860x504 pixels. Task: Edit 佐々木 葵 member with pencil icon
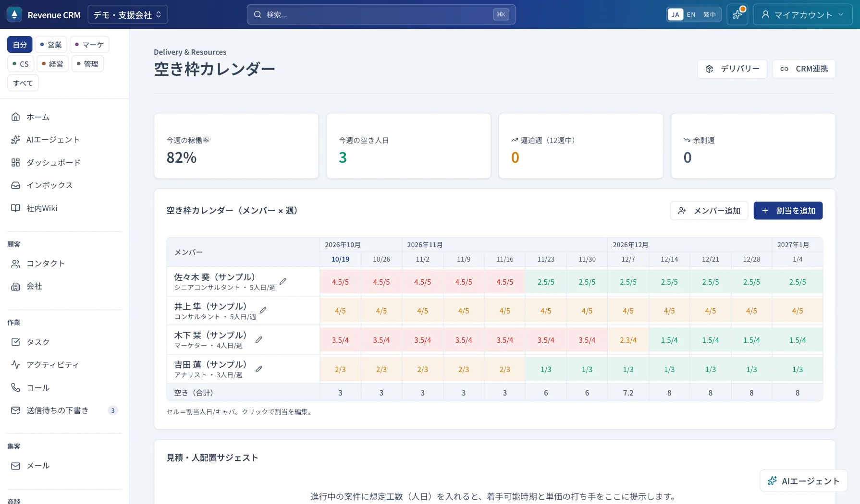[283, 282]
